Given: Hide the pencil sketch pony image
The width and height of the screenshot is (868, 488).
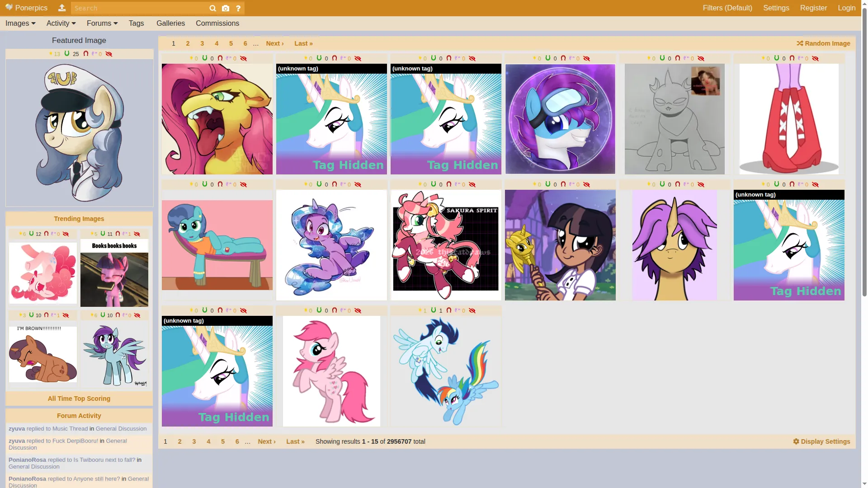Looking at the screenshot, I should point(701,58).
